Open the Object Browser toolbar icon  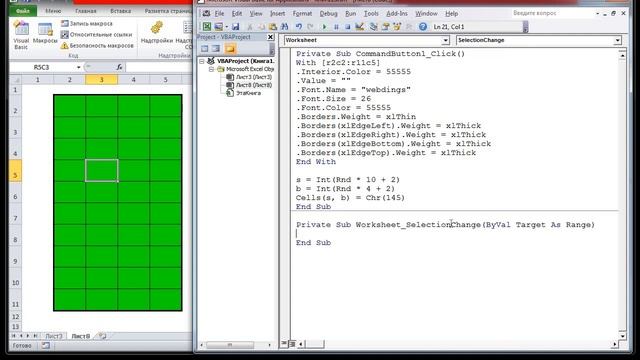(397, 27)
